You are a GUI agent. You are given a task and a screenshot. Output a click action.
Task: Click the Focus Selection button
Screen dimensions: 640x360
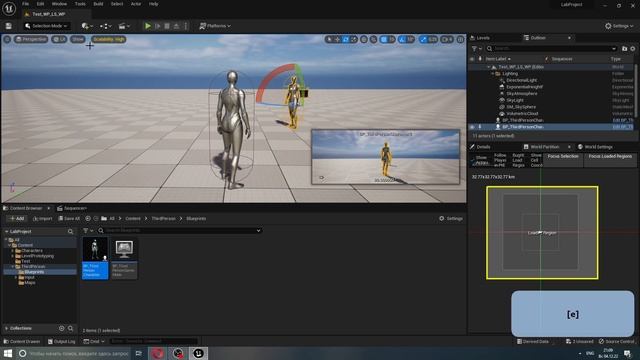pyautogui.click(x=563, y=157)
